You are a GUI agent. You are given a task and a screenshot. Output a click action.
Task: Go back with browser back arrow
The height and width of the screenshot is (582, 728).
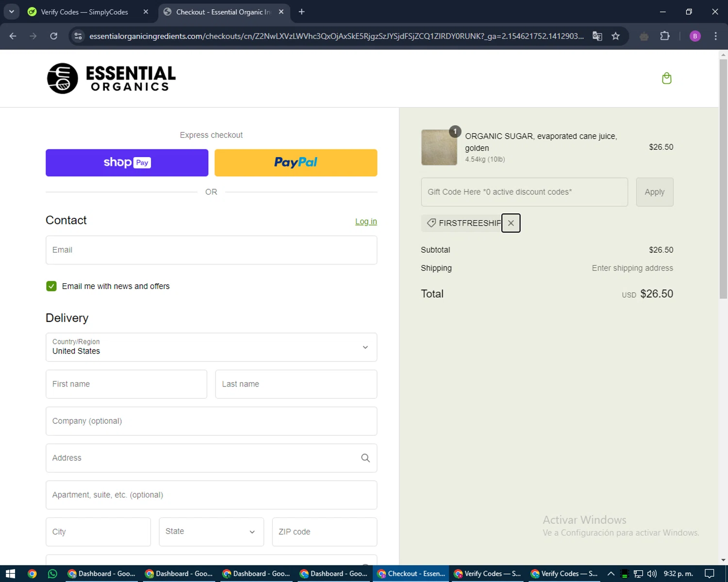point(13,36)
